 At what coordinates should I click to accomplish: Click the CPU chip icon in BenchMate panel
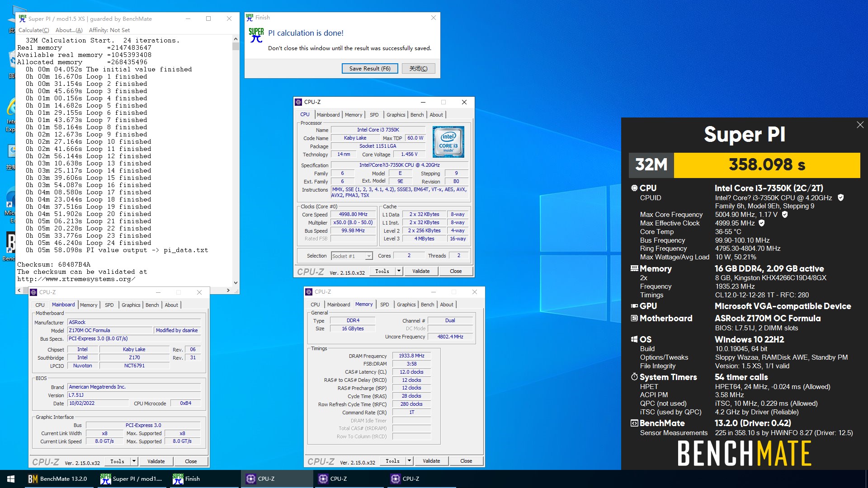click(x=634, y=188)
